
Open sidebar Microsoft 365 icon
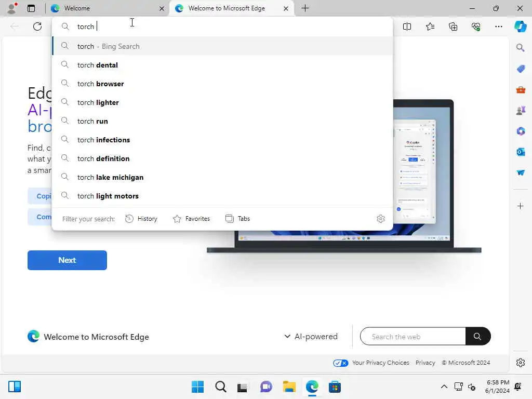pos(521,131)
